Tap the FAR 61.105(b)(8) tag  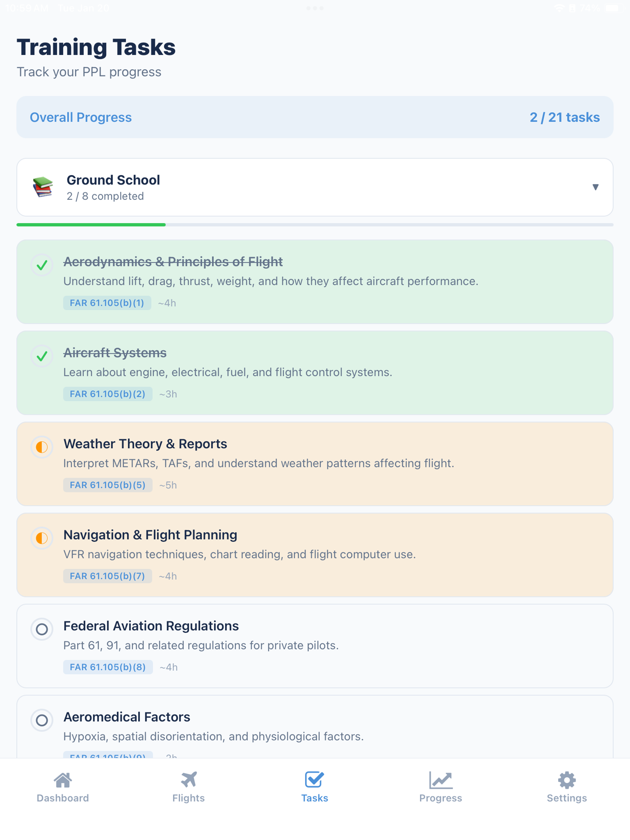108,668
